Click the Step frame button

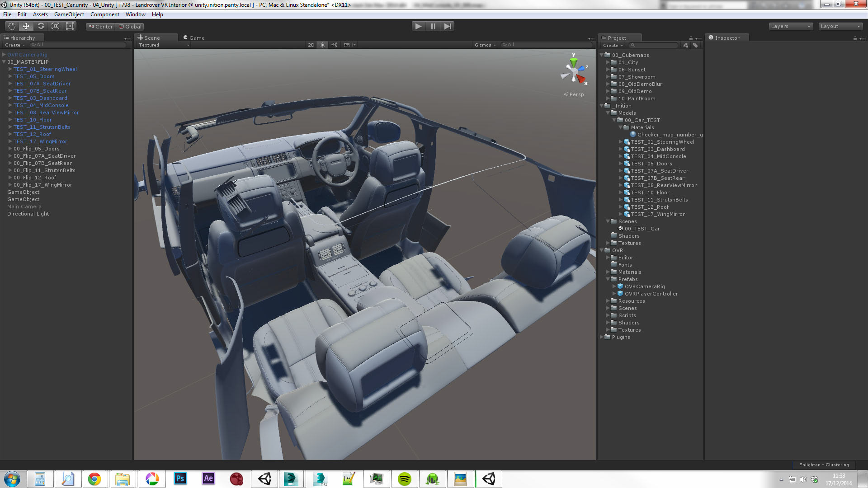pyautogui.click(x=448, y=26)
